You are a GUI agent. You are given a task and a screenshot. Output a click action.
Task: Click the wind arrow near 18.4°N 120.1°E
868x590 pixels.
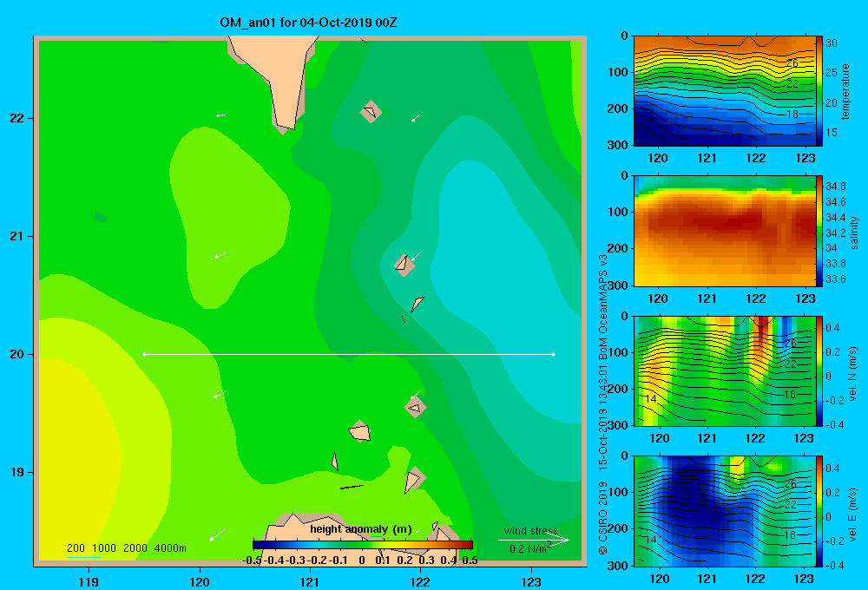(x=218, y=534)
